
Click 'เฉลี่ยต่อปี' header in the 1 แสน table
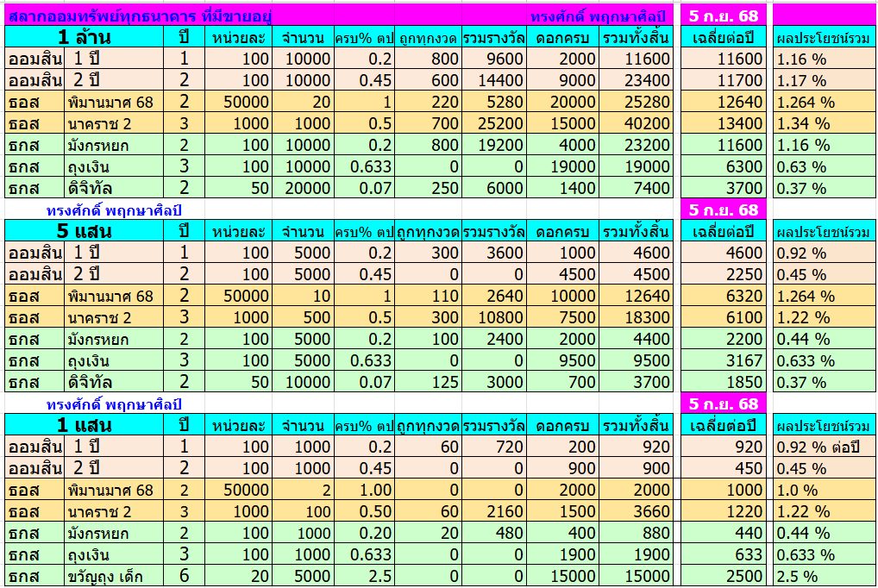723,426
